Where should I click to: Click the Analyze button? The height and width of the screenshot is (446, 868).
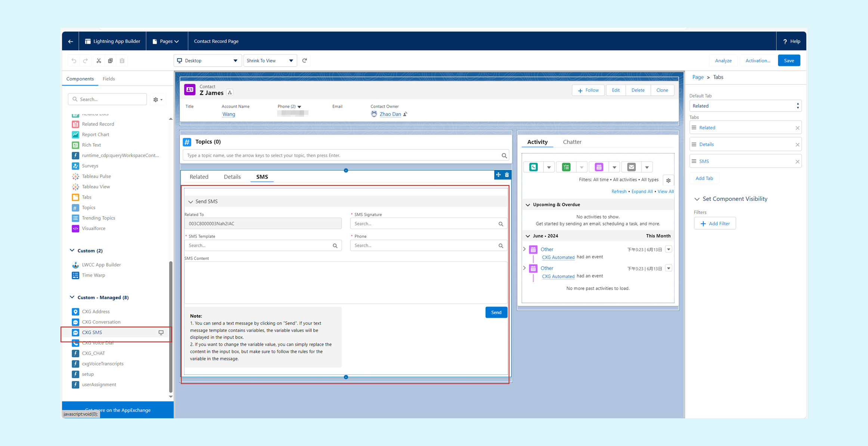tap(723, 61)
